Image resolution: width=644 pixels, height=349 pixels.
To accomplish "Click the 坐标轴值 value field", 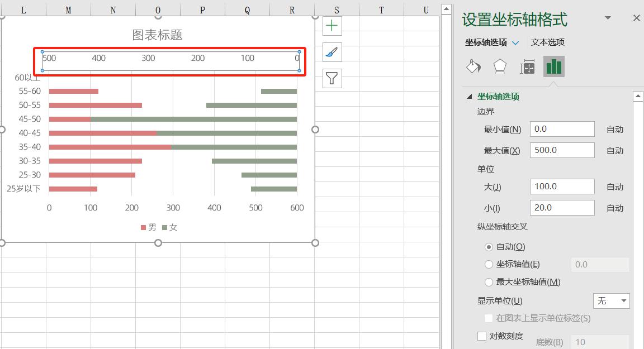I will click(x=600, y=265).
